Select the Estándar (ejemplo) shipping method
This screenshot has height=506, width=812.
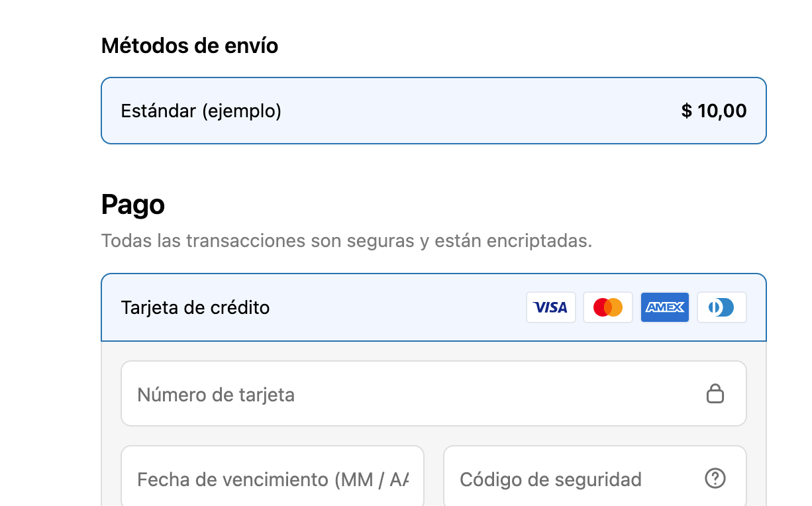pos(433,111)
